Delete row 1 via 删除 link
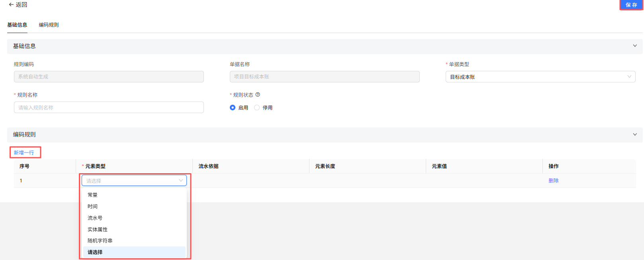 [x=553, y=180]
